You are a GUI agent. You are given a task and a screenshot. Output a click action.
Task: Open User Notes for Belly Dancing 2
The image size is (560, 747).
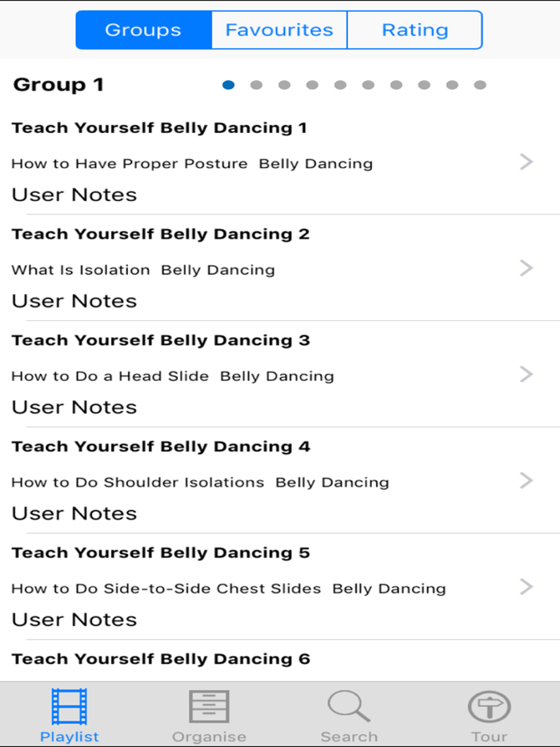pyautogui.click(x=74, y=301)
